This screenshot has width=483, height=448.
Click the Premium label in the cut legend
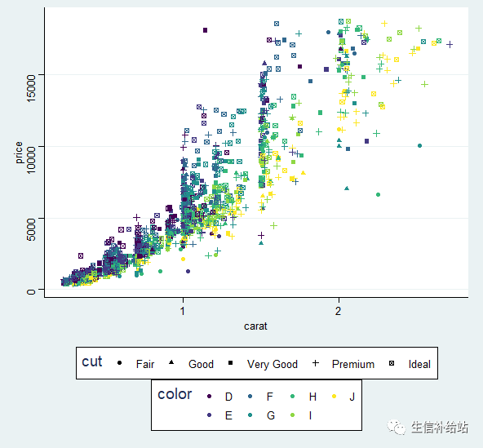(x=353, y=364)
